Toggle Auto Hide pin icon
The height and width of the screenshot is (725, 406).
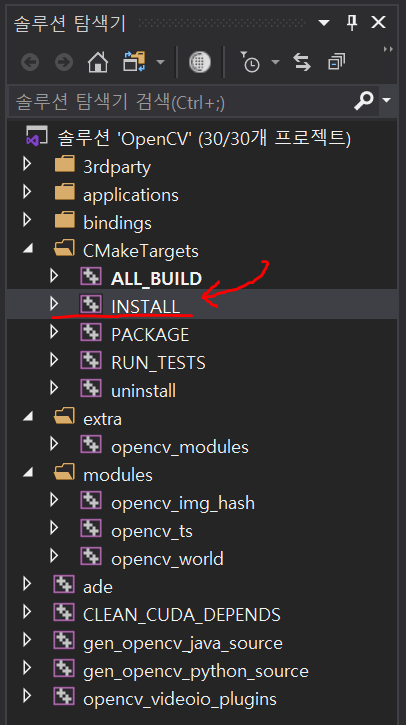pos(352,22)
